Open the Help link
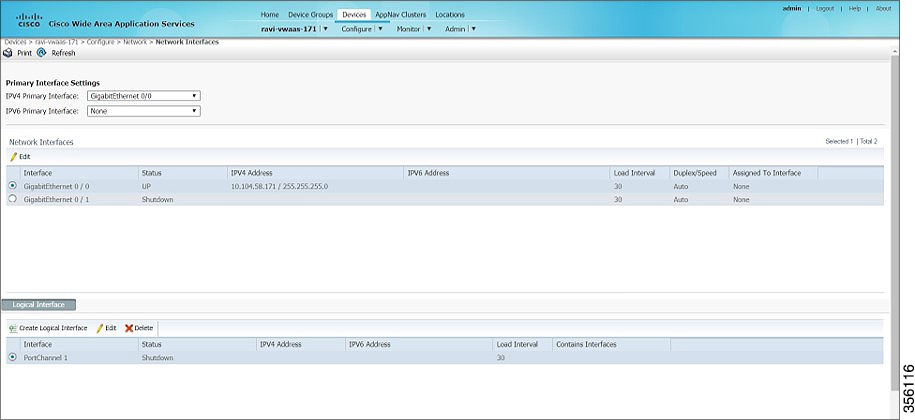 (854, 9)
